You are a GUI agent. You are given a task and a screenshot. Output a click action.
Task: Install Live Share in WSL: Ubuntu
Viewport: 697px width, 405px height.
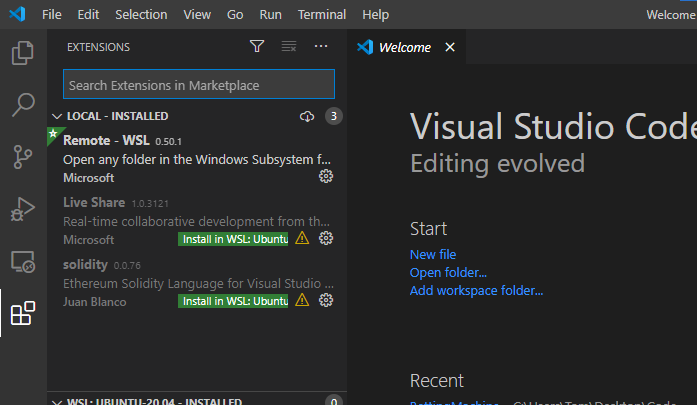pos(233,239)
